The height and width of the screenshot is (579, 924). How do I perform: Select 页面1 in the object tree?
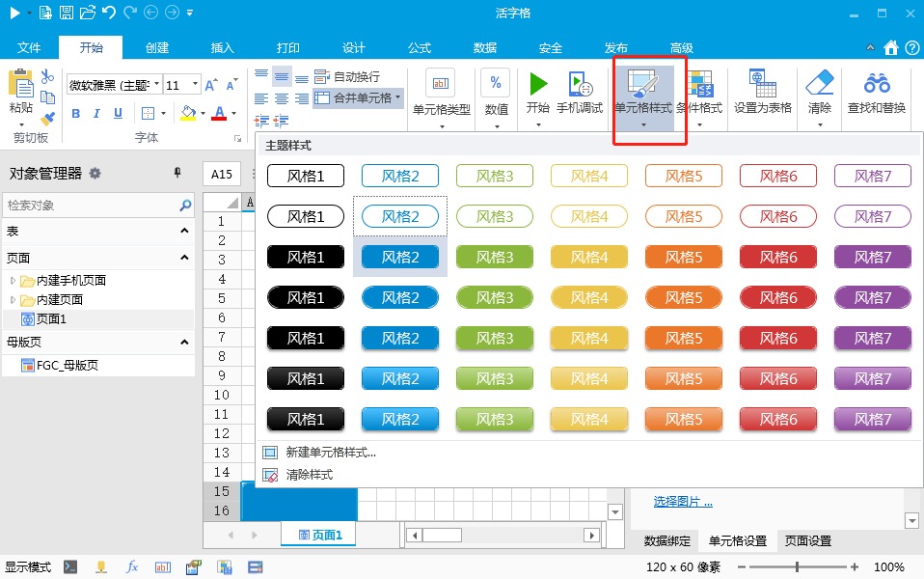pyautogui.click(x=51, y=319)
